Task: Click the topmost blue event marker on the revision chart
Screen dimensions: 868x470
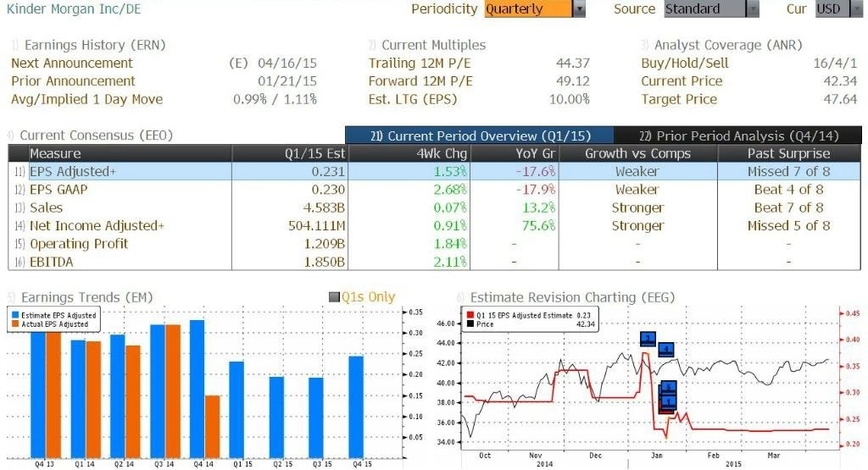Action: (648, 339)
